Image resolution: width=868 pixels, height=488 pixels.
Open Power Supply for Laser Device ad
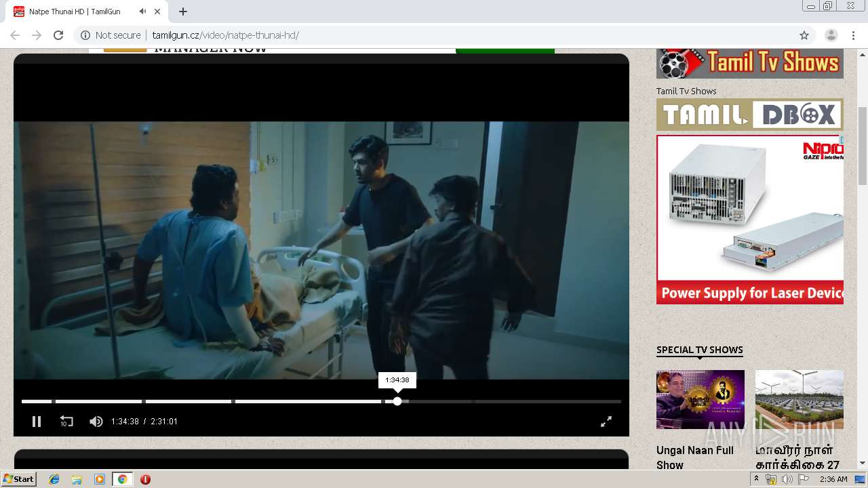tap(750, 220)
